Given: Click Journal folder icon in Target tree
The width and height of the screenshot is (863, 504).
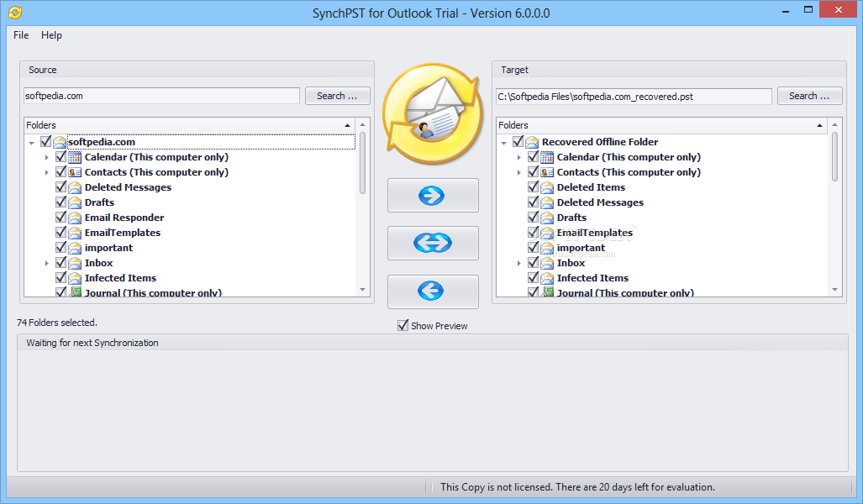Looking at the screenshot, I should (x=547, y=292).
